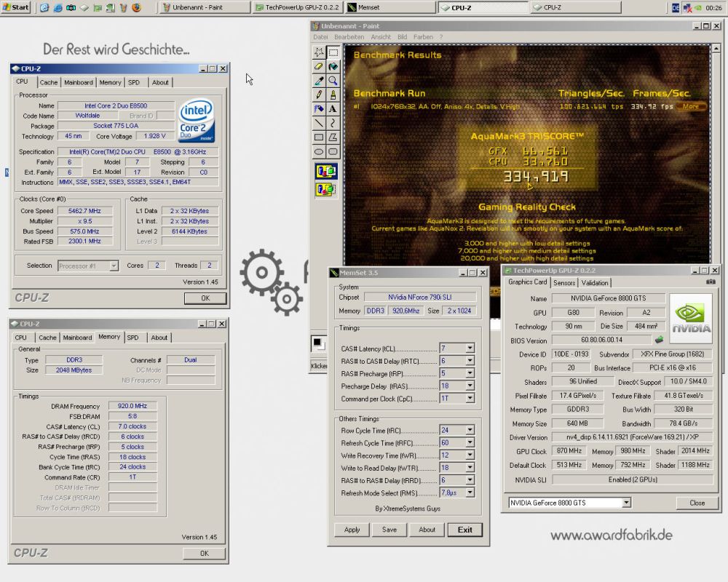Choose the opaque selection option in Paint
The height and width of the screenshot is (582, 728).
point(326,171)
